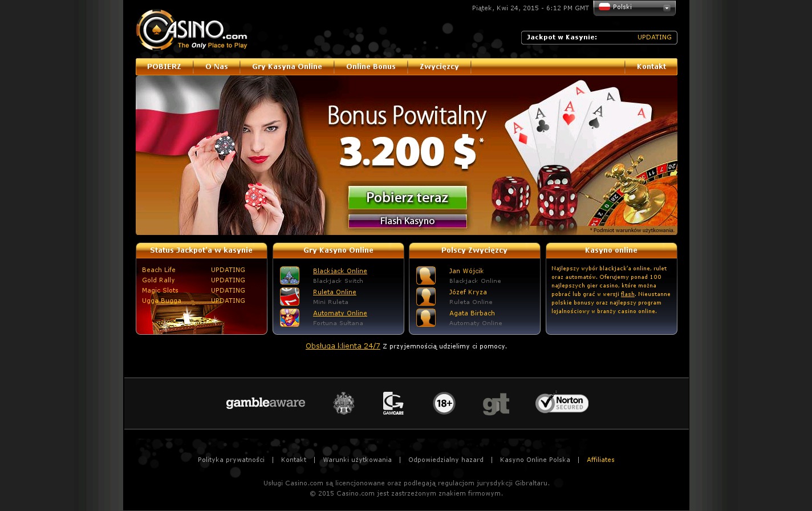Select the Kontakt menu item
812x511 pixels.
click(651, 67)
